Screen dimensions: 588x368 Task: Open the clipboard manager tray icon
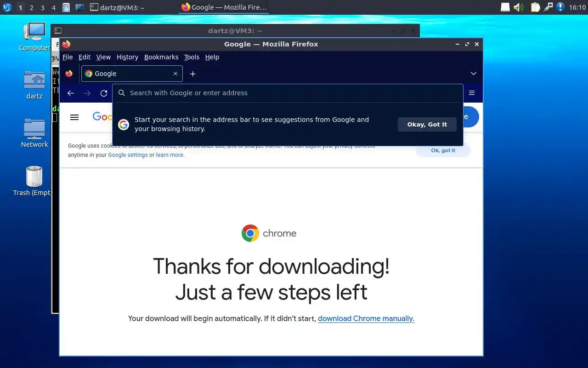535,7
